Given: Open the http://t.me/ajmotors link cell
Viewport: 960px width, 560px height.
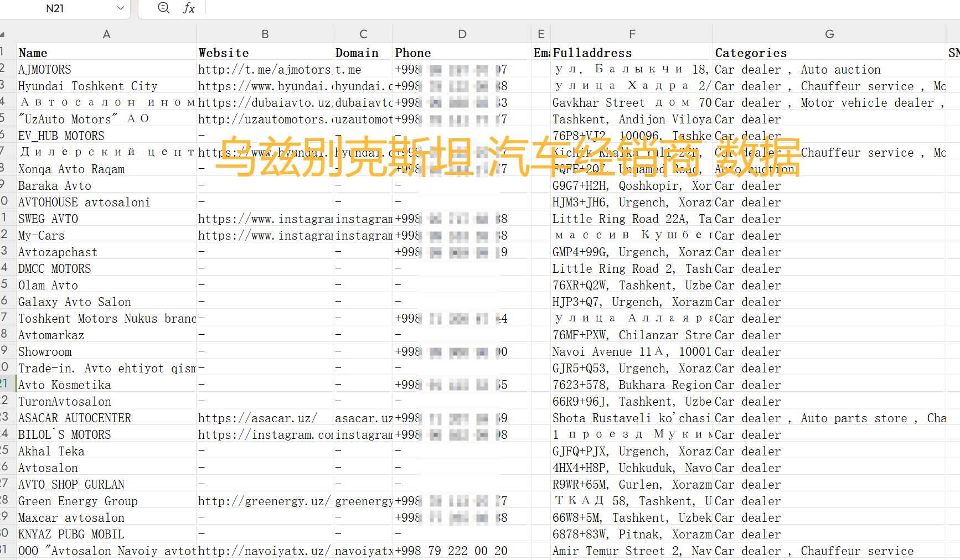Looking at the screenshot, I should 265,69.
